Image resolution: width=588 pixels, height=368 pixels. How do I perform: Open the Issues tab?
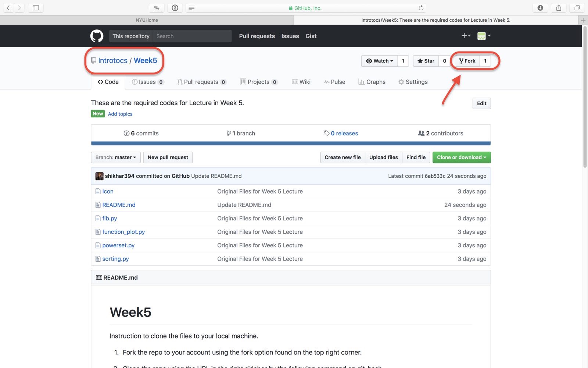148,82
